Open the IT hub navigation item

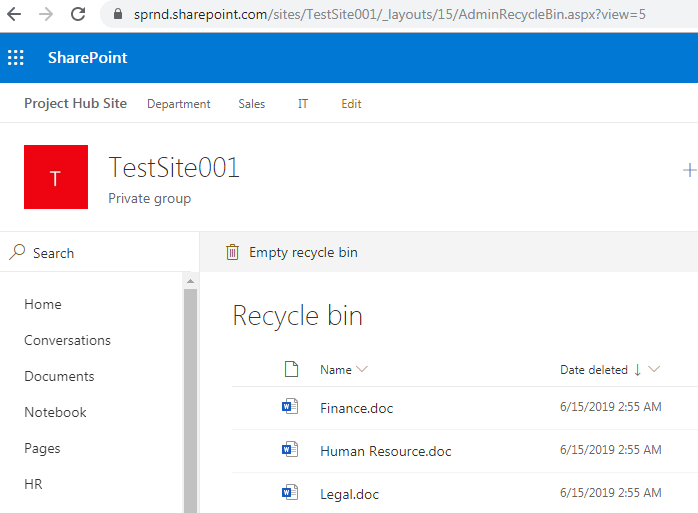pyautogui.click(x=303, y=104)
